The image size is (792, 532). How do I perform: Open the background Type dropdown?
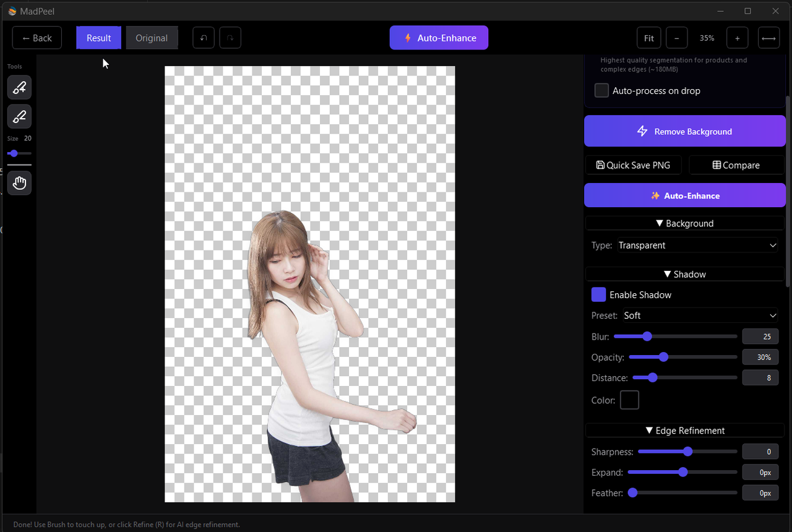[x=698, y=246]
